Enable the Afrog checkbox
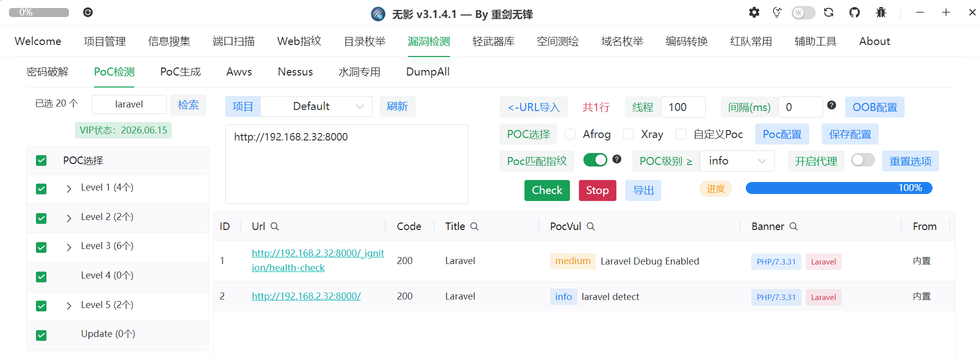 click(570, 134)
